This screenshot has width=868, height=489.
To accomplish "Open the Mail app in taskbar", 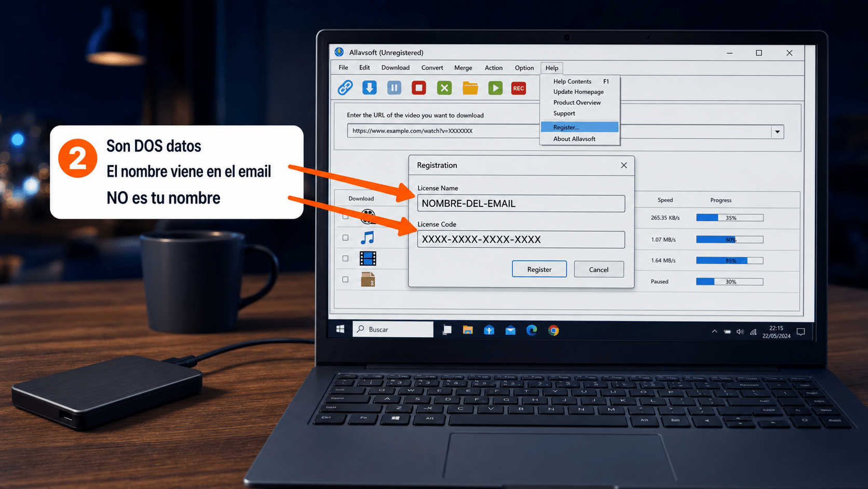I will point(510,331).
